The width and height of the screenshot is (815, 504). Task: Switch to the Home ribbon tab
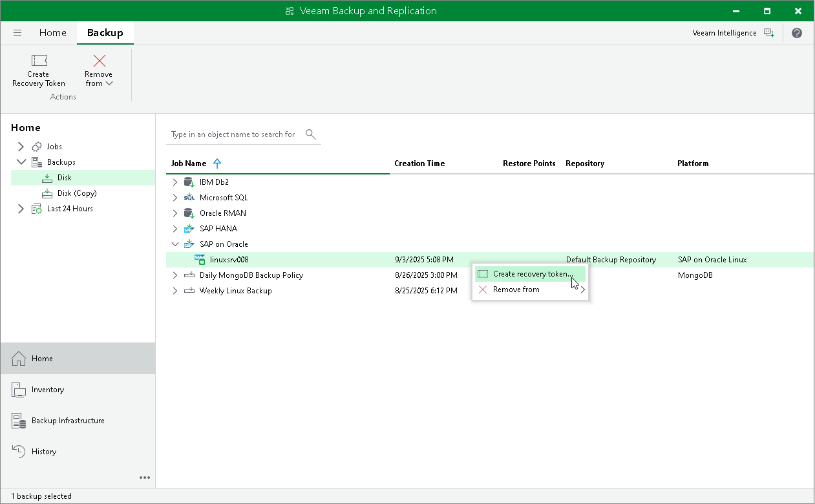coord(53,33)
